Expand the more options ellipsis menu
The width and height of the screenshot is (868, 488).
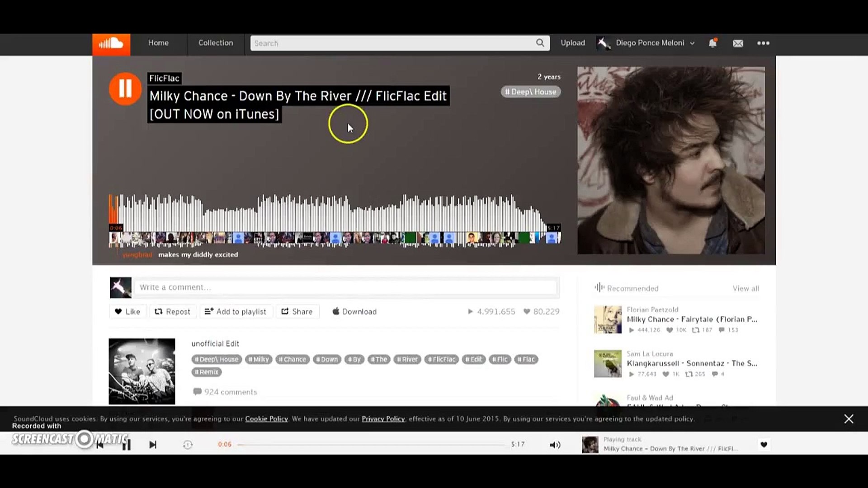pyautogui.click(x=763, y=43)
